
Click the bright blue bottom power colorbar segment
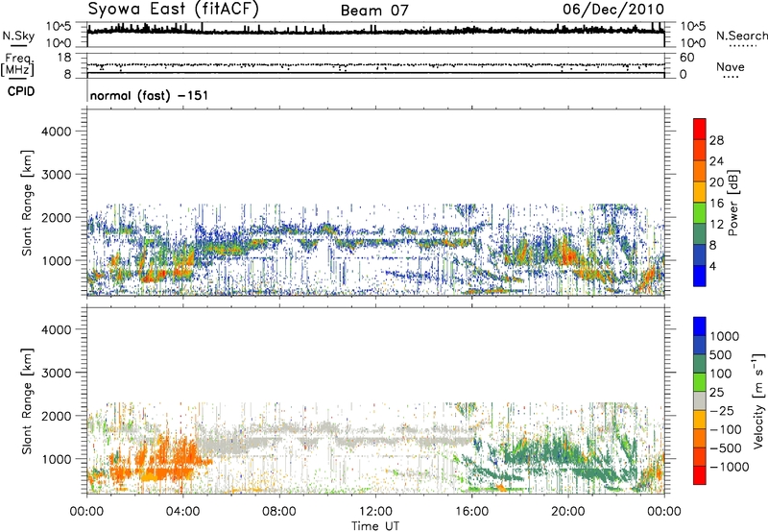700,276
